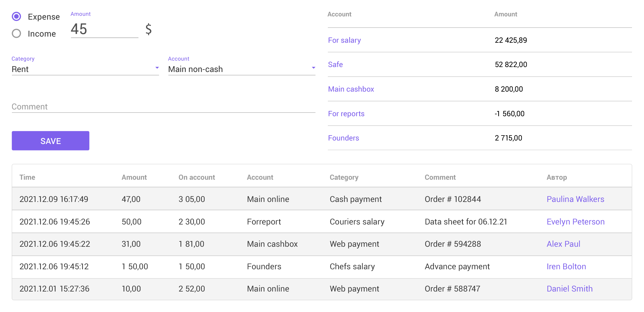The image size is (644, 312).
Task: Select the Expense radio button
Action: click(x=17, y=17)
